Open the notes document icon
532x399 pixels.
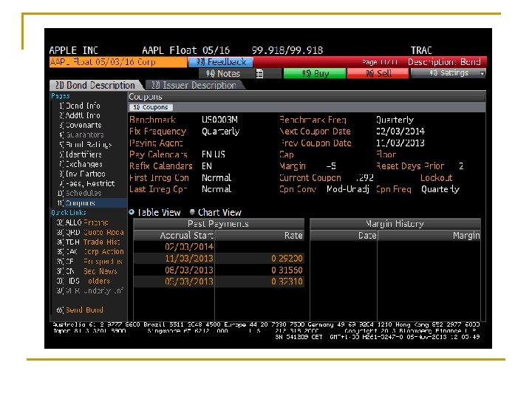point(259,73)
